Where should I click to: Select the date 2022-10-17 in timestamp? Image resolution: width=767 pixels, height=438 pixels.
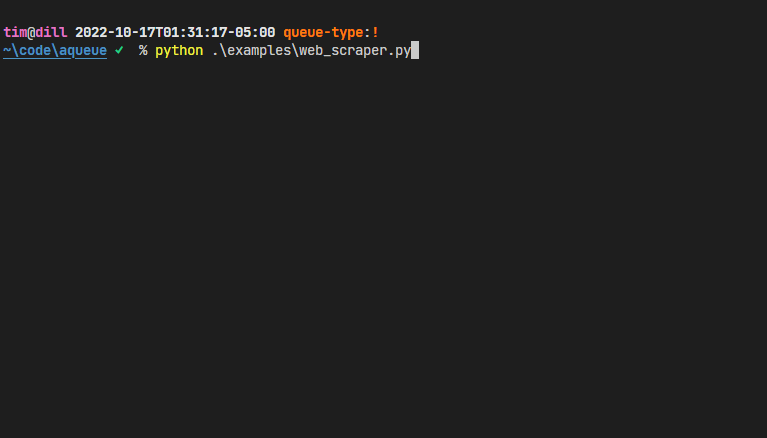pyautogui.click(x=115, y=33)
